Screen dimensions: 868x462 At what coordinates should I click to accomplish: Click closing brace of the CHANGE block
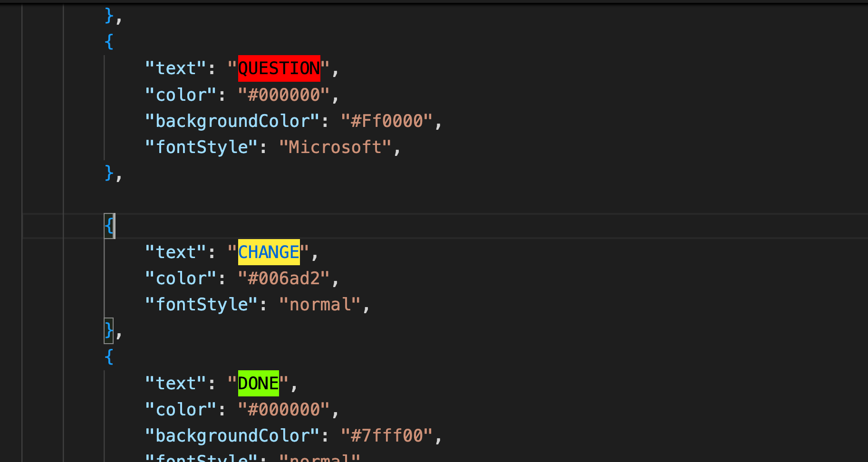(109, 330)
